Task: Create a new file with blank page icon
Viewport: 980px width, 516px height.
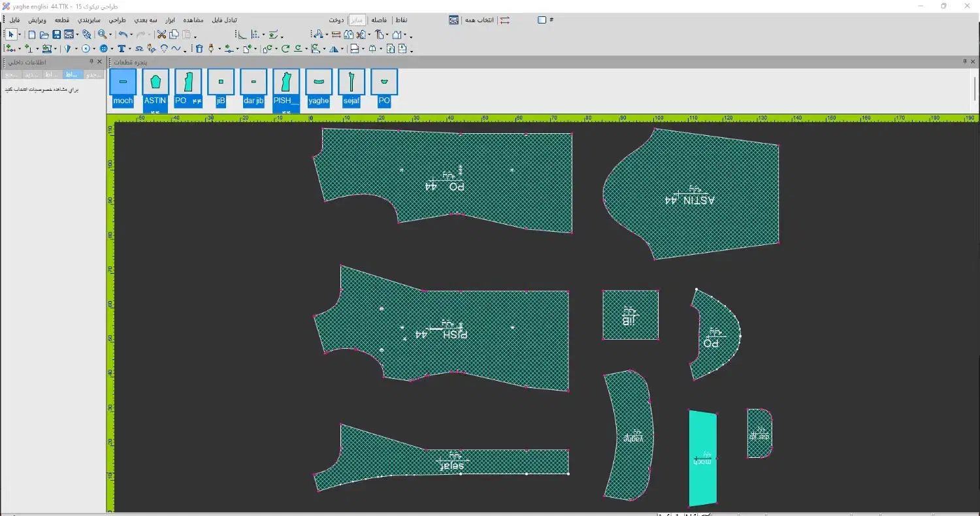Action: (x=31, y=35)
